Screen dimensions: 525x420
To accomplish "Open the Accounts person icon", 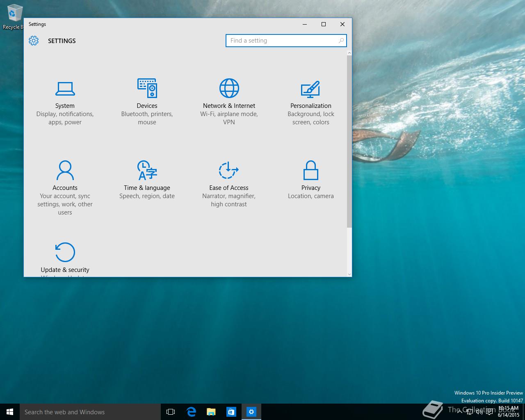I will click(x=65, y=170).
